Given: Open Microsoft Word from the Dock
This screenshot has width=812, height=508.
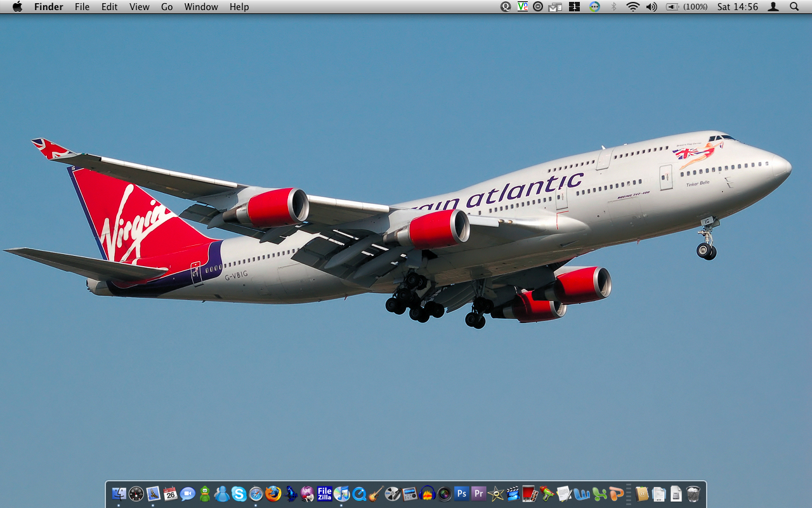Looking at the screenshot, I should click(582, 493).
